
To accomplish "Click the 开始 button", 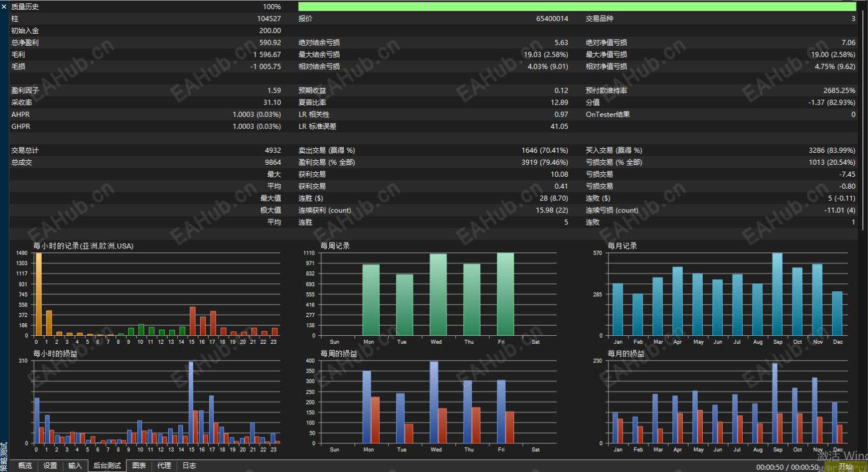I will pos(846,467).
